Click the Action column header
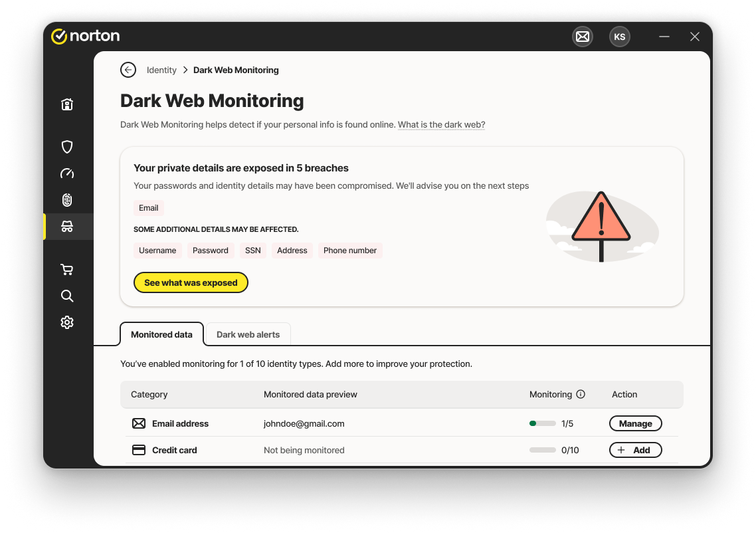The image size is (756, 533). 624,394
